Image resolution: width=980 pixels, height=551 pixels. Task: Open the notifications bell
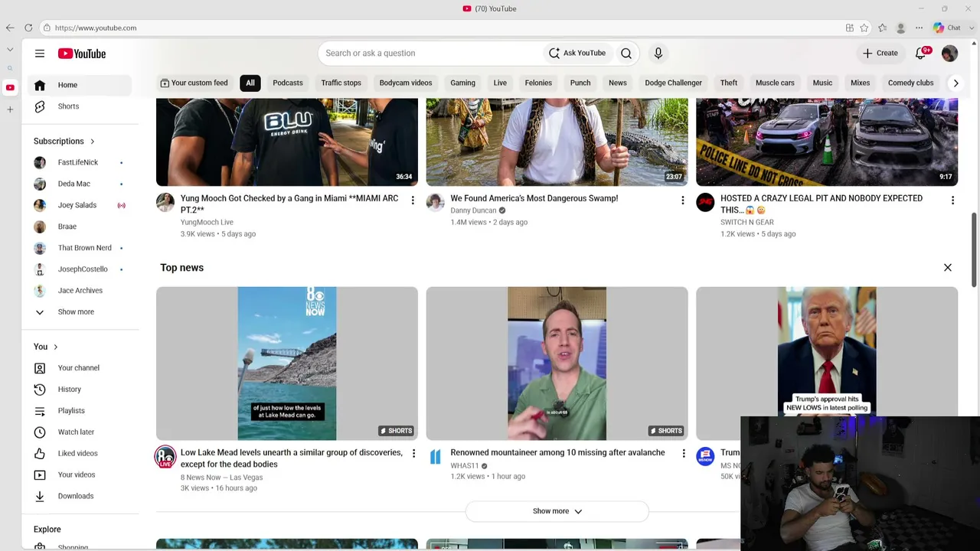tap(921, 54)
